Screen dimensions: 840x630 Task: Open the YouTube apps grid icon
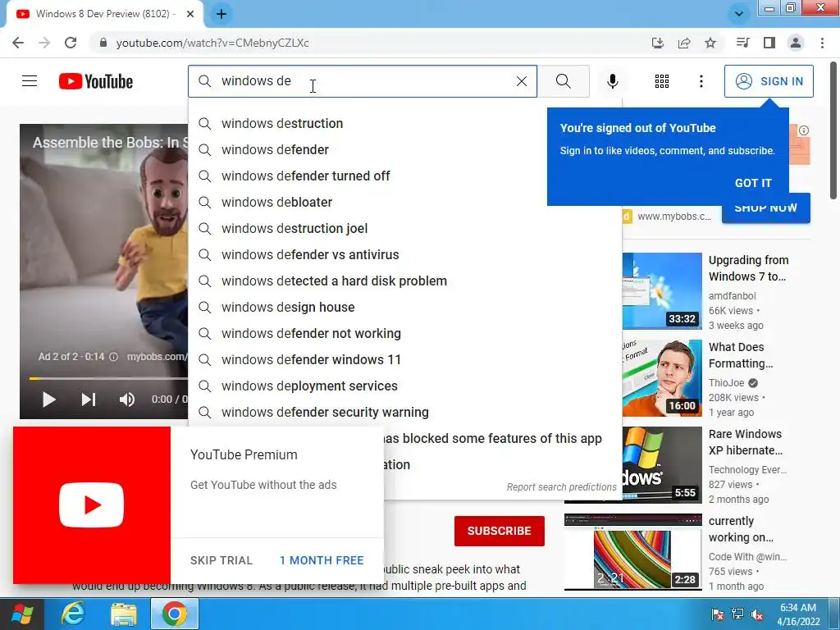(x=662, y=81)
